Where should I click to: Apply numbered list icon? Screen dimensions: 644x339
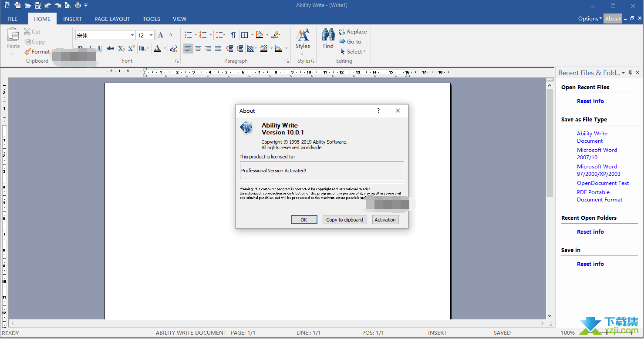click(x=203, y=35)
